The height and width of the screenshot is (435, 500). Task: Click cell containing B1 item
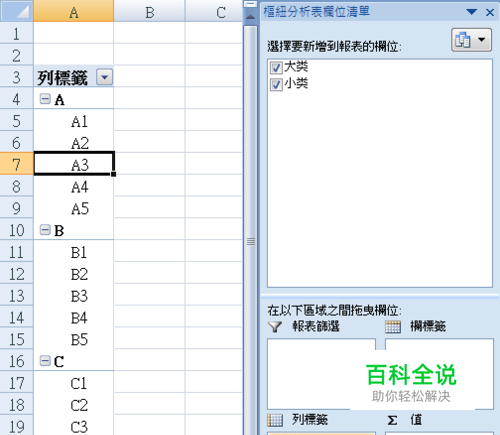point(73,252)
